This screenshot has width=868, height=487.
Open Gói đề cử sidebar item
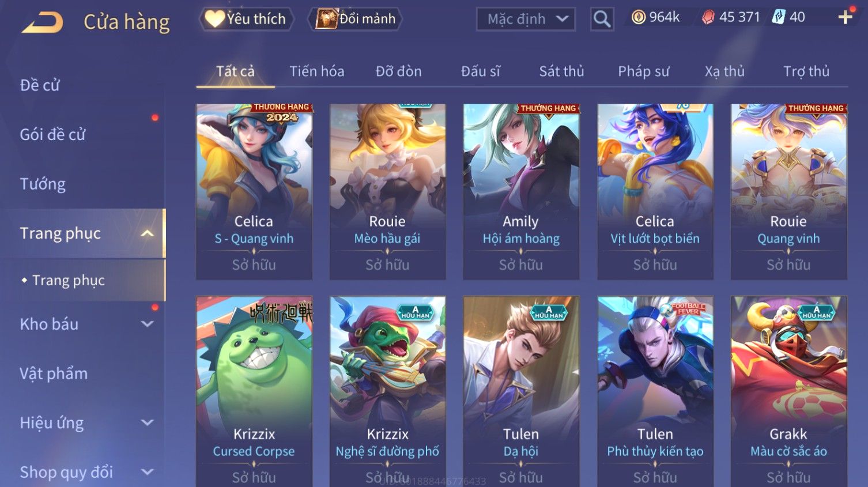pyautogui.click(x=52, y=134)
